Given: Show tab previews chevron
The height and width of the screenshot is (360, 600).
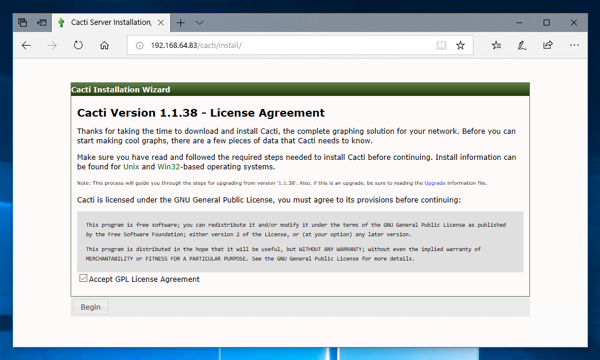Looking at the screenshot, I should click(199, 23).
